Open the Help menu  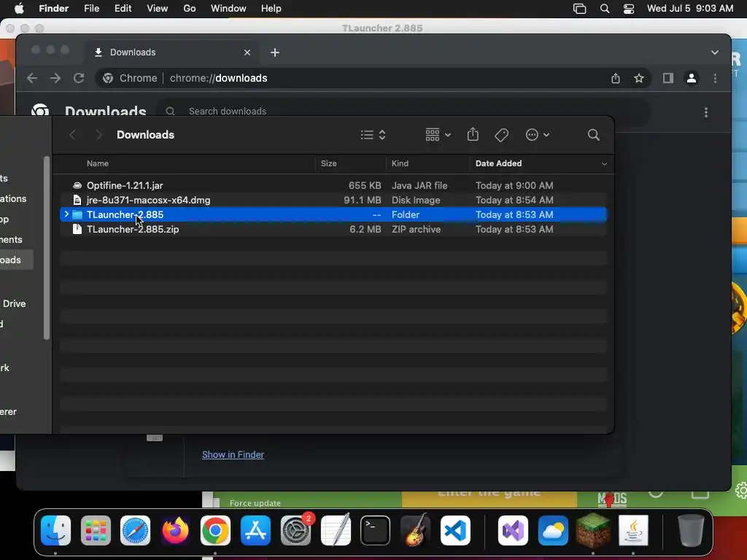tap(271, 9)
